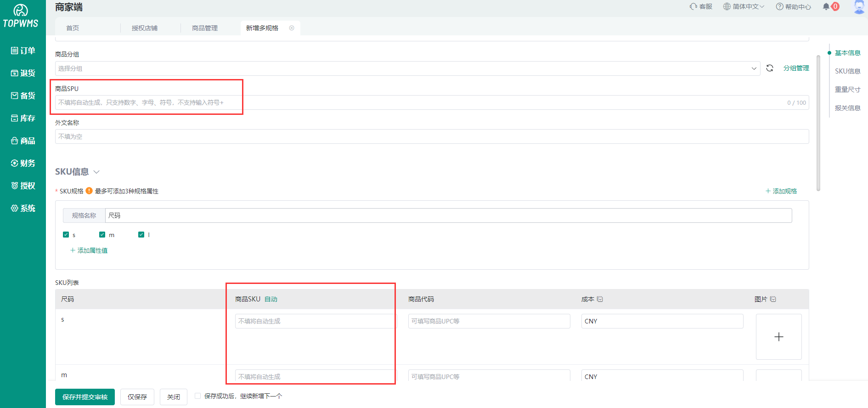The width and height of the screenshot is (868, 408).
Task: Uncheck the 'm' size checkbox
Action: point(102,235)
